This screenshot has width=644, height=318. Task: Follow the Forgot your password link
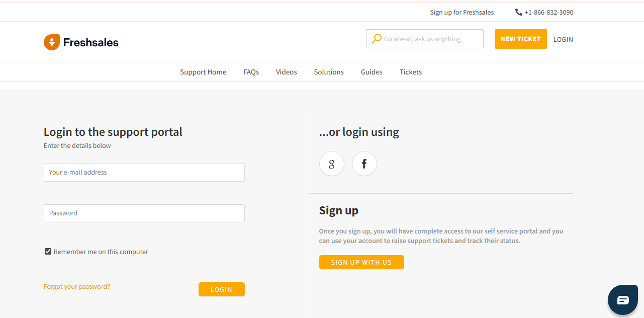click(x=77, y=286)
